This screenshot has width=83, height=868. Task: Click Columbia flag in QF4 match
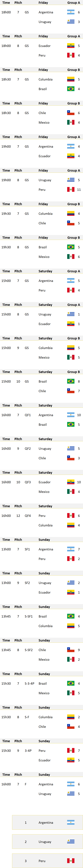[71, 525]
